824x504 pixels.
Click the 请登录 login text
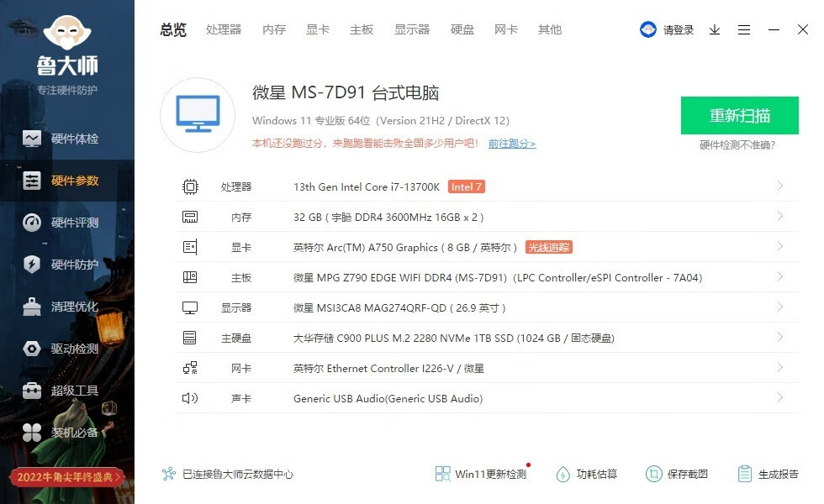pos(679,30)
